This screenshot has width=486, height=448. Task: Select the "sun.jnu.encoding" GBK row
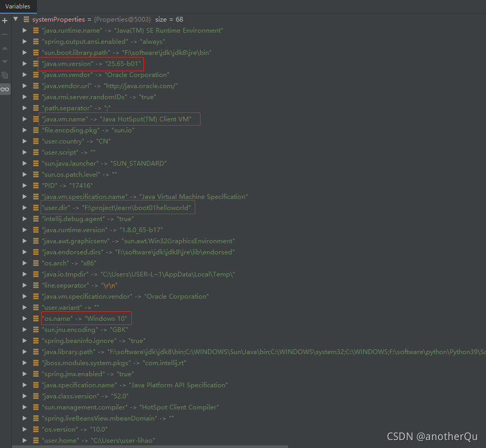(x=85, y=330)
